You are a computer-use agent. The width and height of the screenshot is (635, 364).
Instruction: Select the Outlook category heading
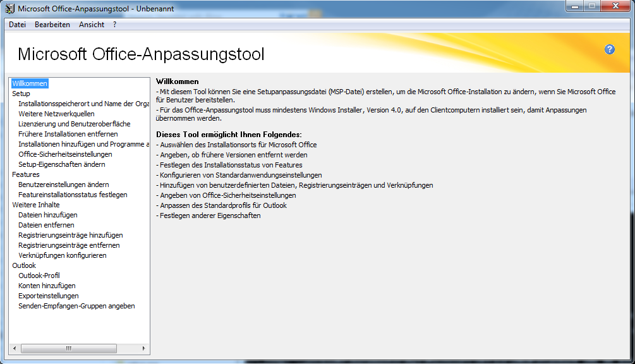[24, 265]
